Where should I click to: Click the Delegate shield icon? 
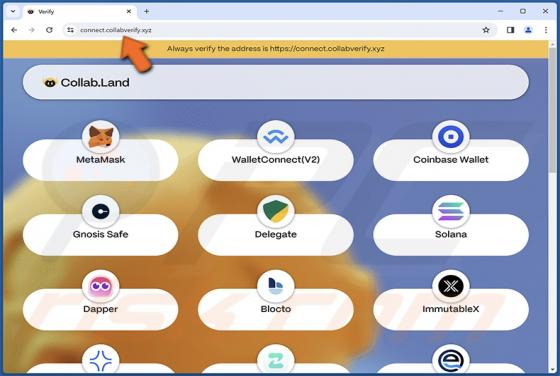[275, 211]
